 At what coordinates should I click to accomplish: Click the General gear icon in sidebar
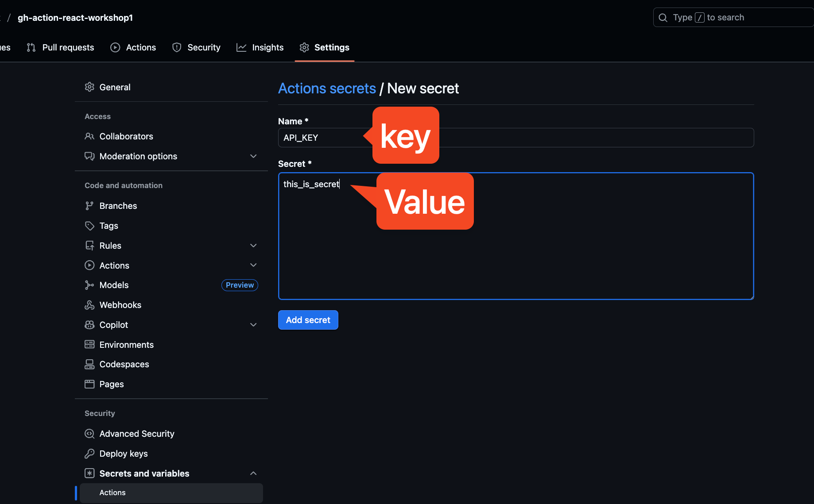(x=89, y=87)
